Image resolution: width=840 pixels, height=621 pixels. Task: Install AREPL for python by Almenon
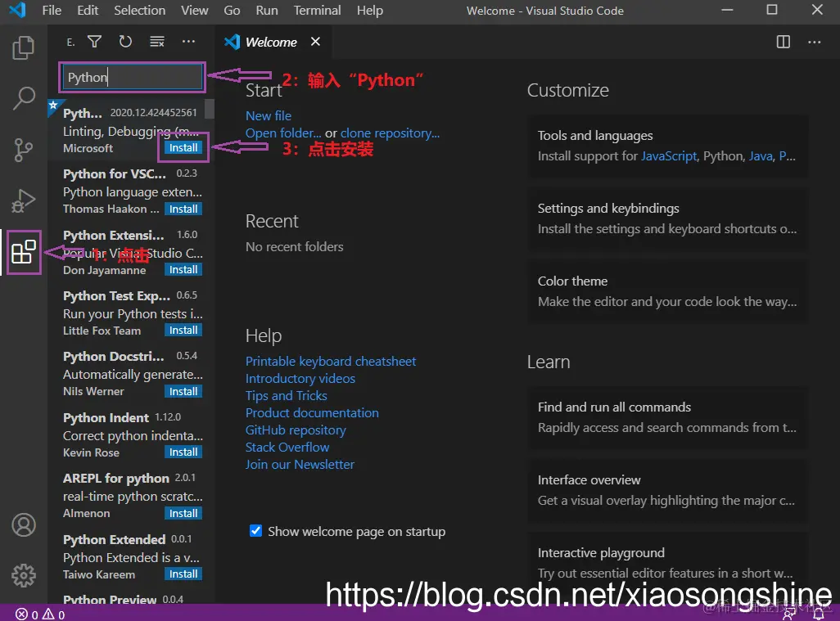click(x=183, y=513)
